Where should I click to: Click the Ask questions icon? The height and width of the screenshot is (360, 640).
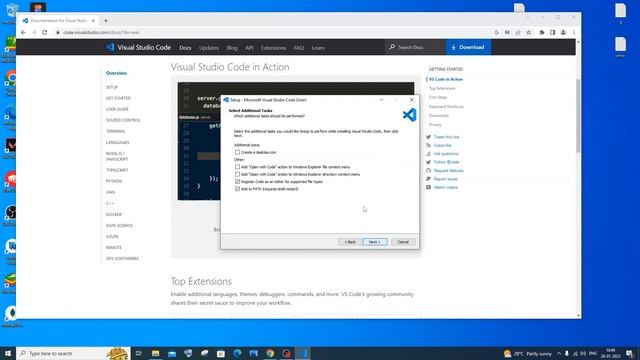(428, 154)
